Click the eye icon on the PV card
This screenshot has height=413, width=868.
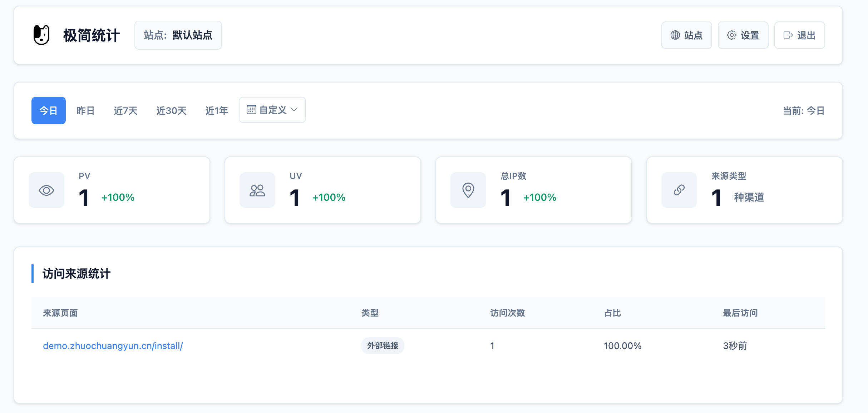[x=46, y=190]
